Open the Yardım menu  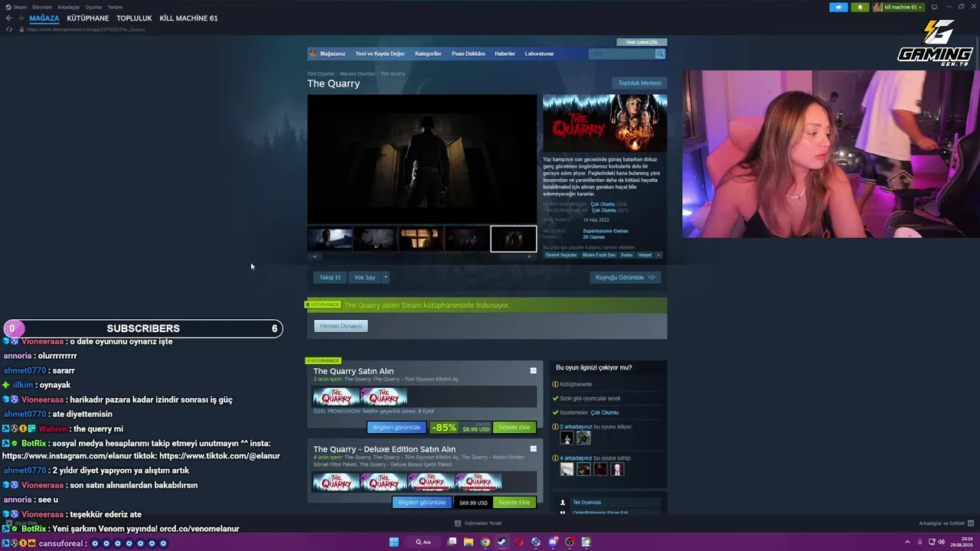tap(115, 7)
